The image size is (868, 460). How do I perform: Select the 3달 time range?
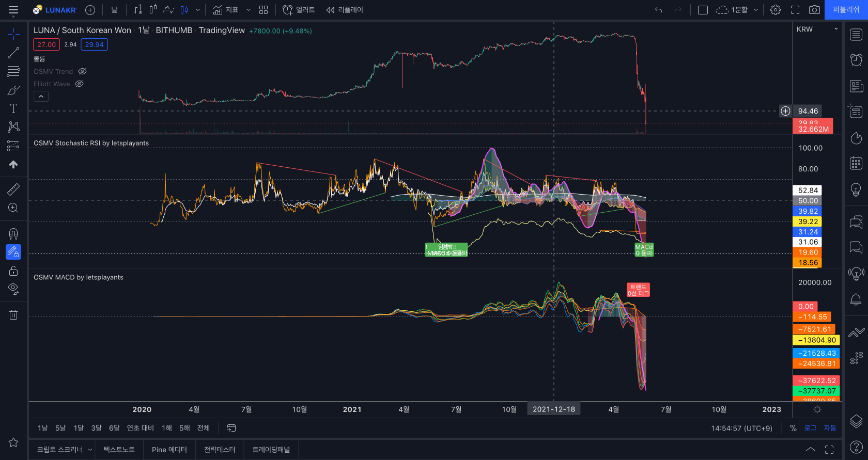pyautogui.click(x=96, y=428)
